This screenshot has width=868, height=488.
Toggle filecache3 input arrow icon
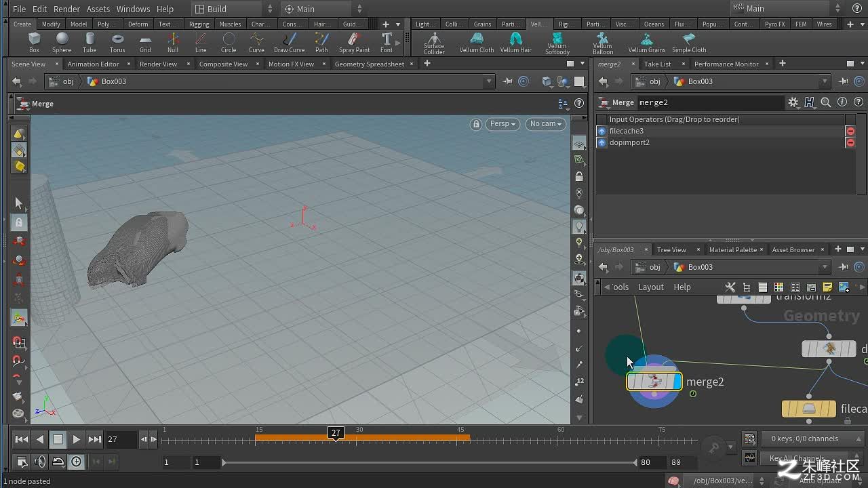click(x=601, y=131)
